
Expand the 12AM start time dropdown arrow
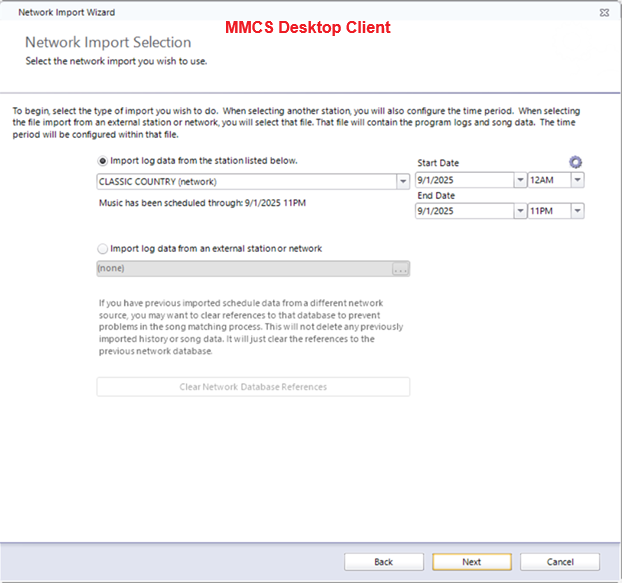[577, 181]
